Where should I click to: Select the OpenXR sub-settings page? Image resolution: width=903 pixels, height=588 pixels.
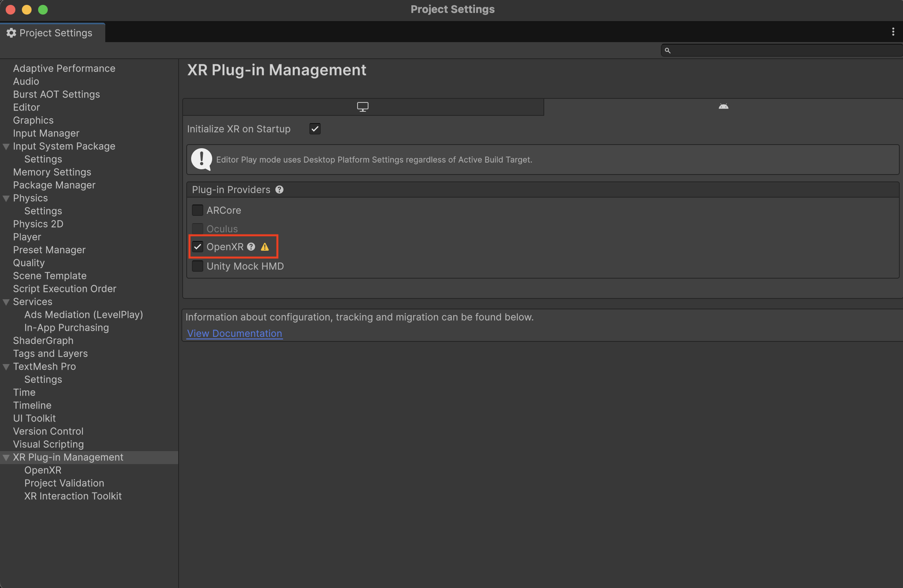point(43,470)
